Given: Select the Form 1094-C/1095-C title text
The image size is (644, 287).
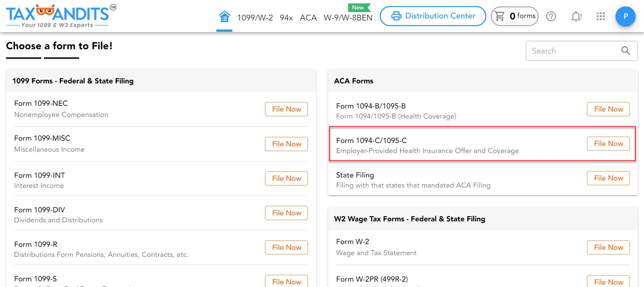Looking at the screenshot, I should pyautogui.click(x=371, y=141).
